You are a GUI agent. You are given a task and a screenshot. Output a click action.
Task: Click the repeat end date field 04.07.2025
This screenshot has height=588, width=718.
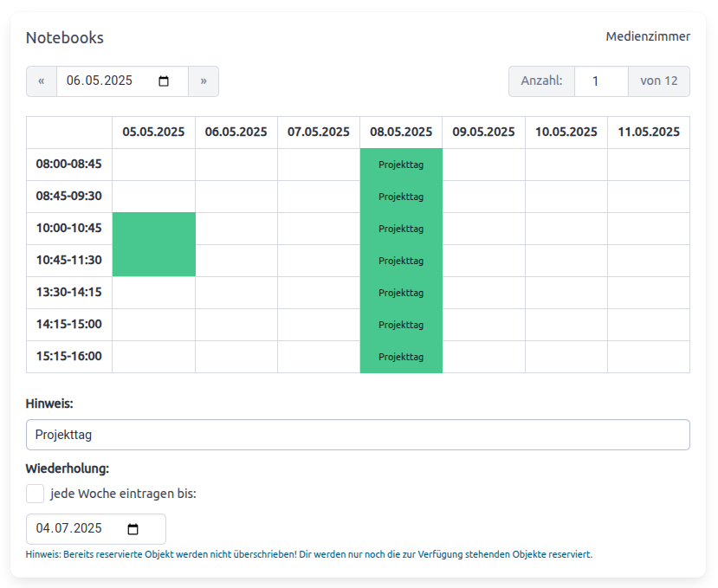click(78, 529)
